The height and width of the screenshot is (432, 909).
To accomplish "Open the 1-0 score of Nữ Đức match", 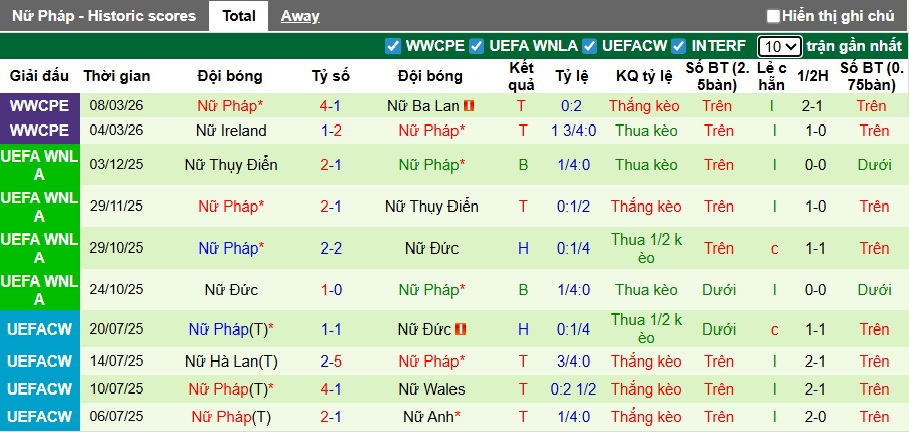I will coord(335,290).
